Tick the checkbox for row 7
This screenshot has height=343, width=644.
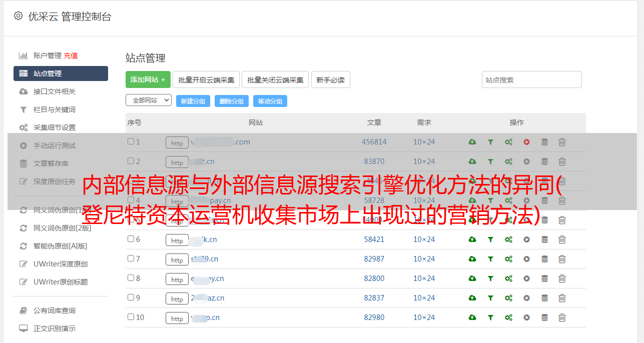click(131, 258)
